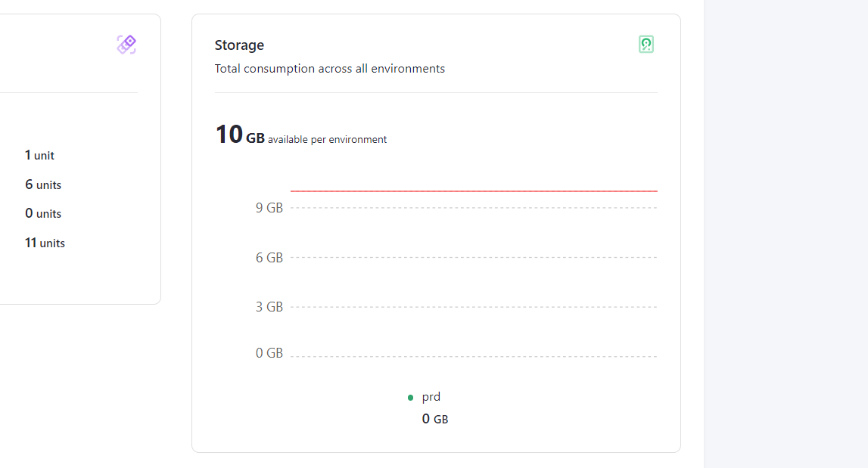Select the prd environment legend label
The image size is (868, 468).
pyautogui.click(x=431, y=397)
